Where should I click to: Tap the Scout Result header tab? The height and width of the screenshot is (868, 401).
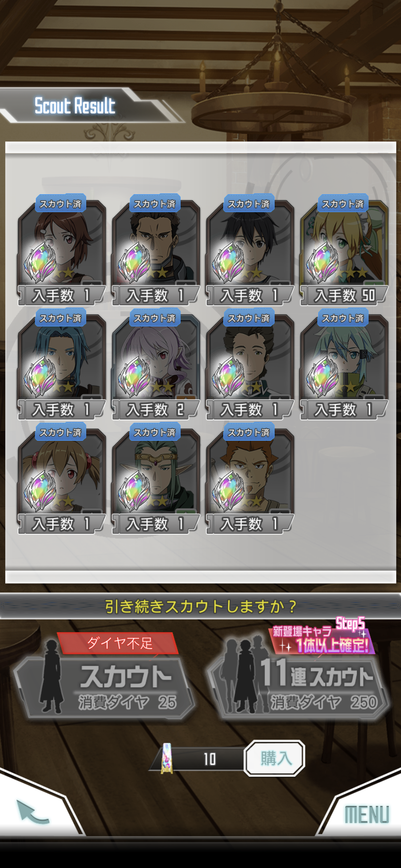(75, 105)
